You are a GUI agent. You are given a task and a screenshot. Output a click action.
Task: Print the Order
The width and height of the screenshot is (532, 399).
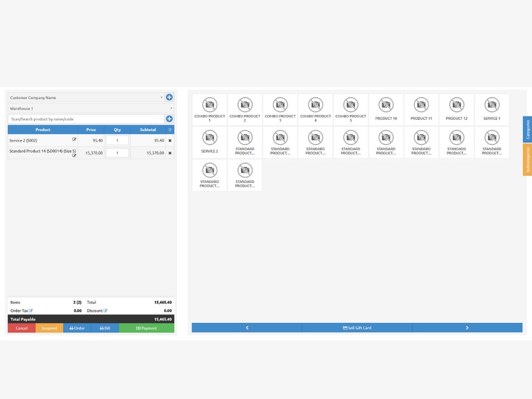coord(77,328)
